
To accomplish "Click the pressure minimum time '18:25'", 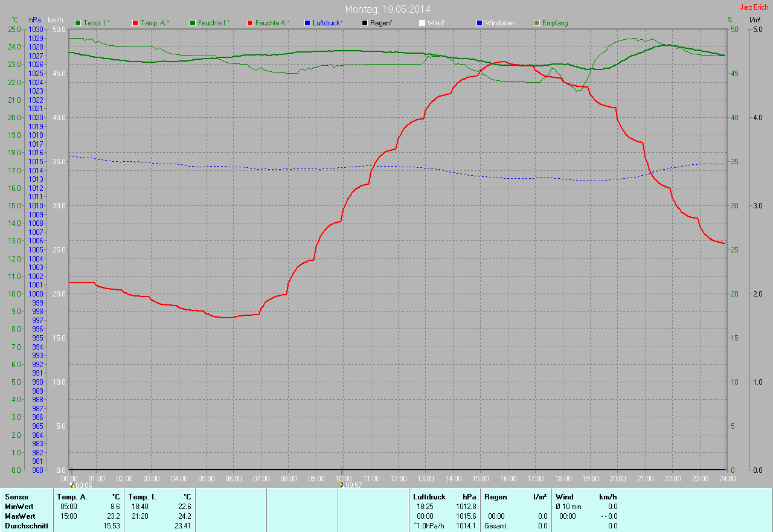I will [x=425, y=507].
